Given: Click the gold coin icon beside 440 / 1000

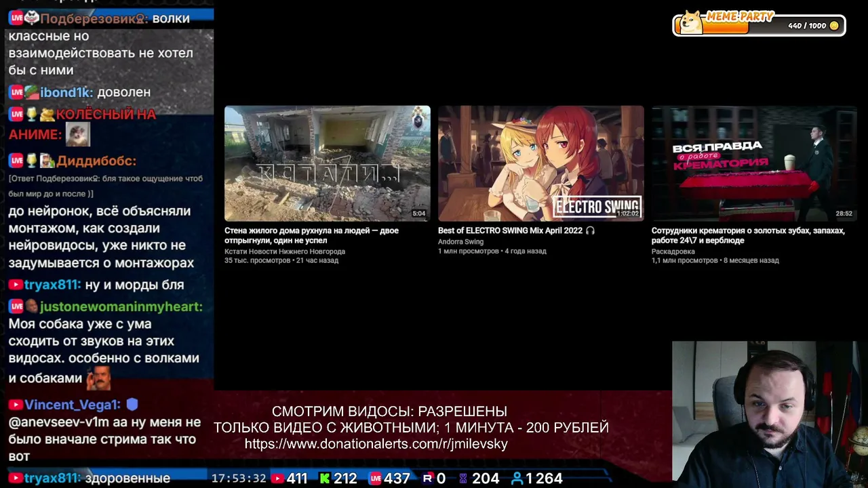Looking at the screenshot, I should [834, 26].
